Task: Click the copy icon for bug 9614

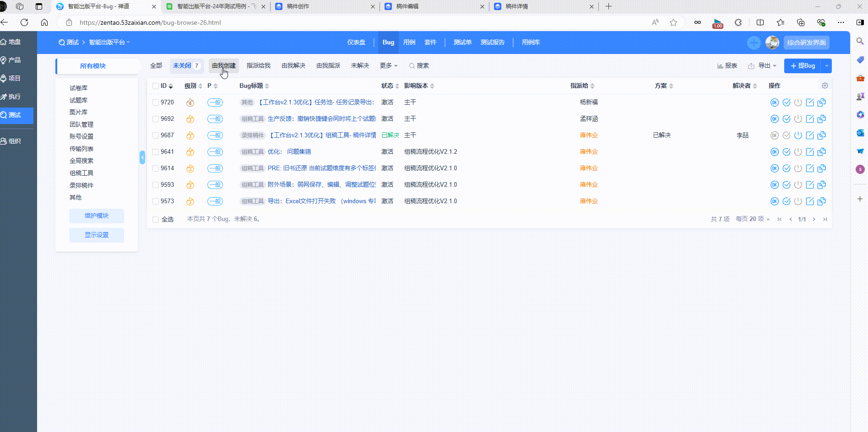Action: tap(822, 168)
